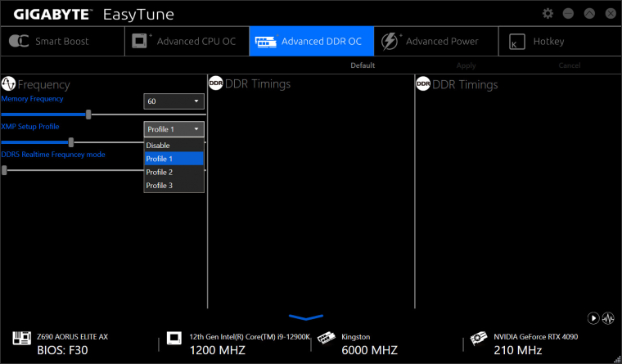Click the 6000 MHZ memory frequency value
622x364 pixels.
coord(370,351)
